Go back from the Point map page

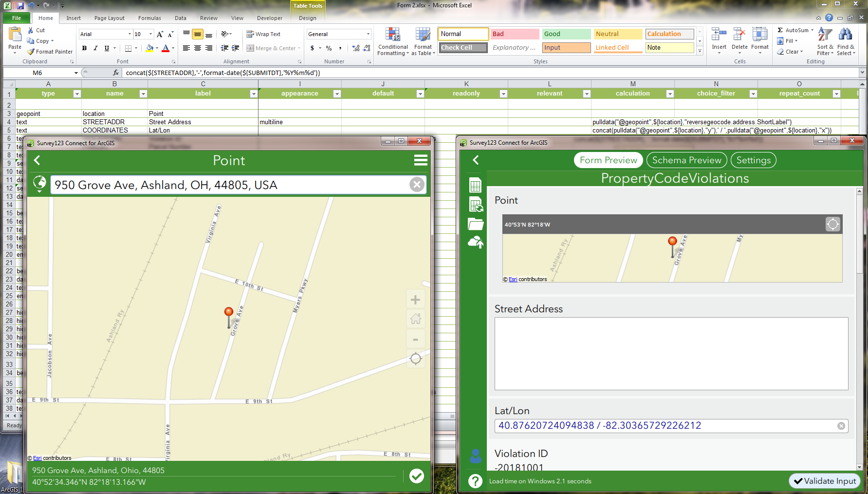click(x=37, y=160)
